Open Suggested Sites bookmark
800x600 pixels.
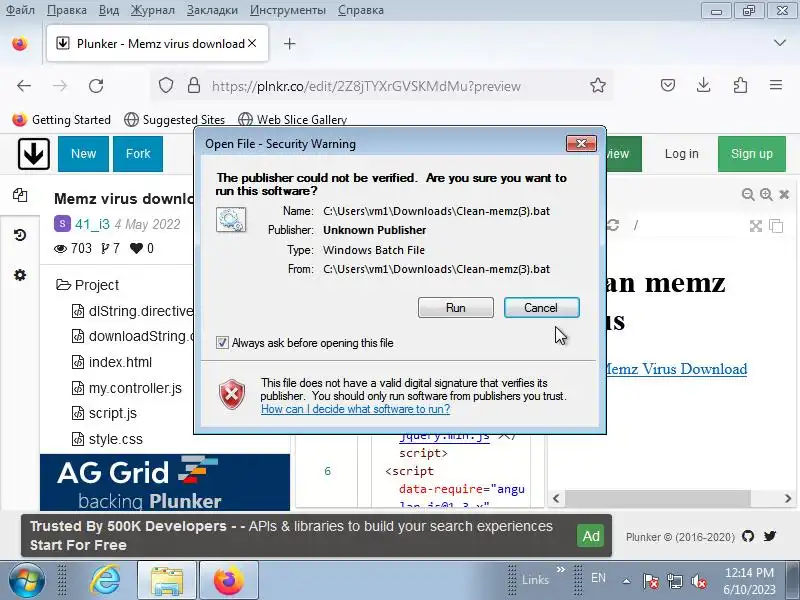point(174,119)
